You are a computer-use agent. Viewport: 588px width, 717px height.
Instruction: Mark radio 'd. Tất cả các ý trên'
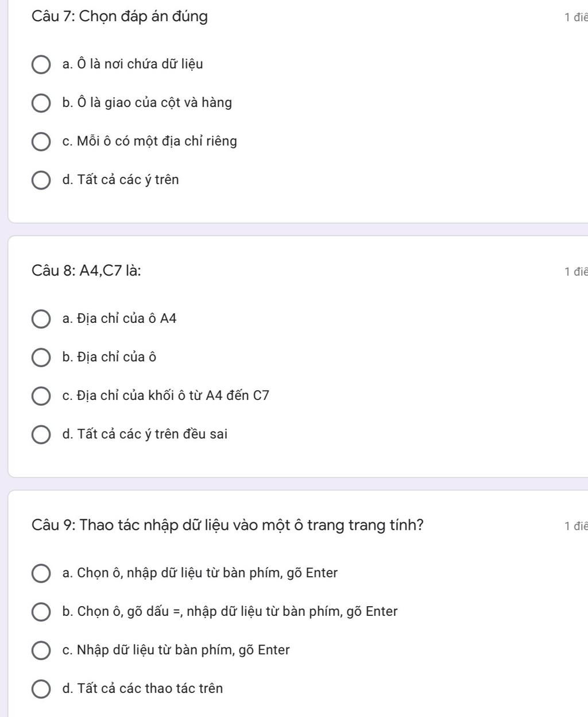[x=40, y=180]
